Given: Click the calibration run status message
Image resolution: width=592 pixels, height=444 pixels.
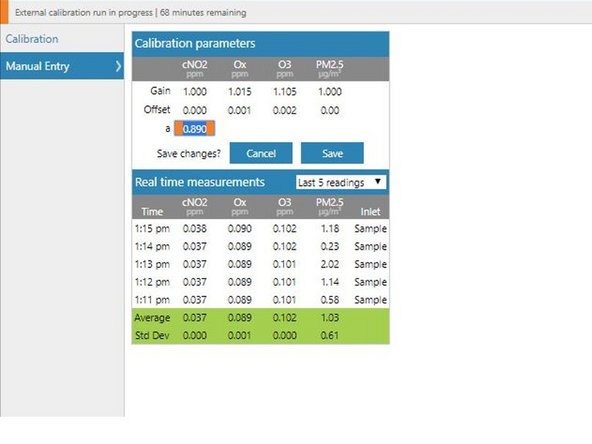Looking at the screenshot, I should coord(131,12).
